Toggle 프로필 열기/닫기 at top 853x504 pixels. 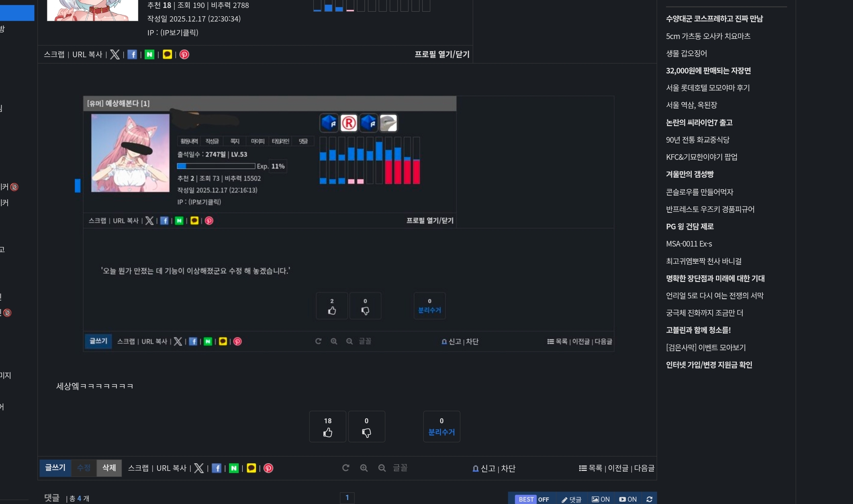pos(442,54)
